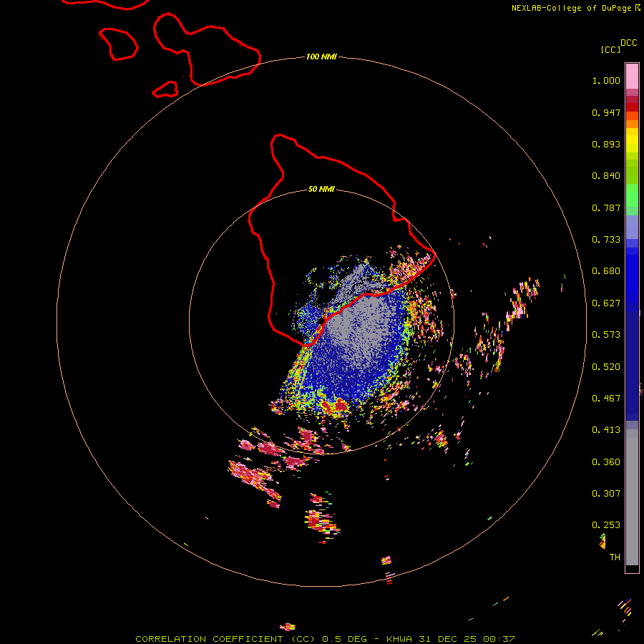The width and height of the screenshot is (644, 644).
Task: Select the 0.787 scale value
Action: 606,208
